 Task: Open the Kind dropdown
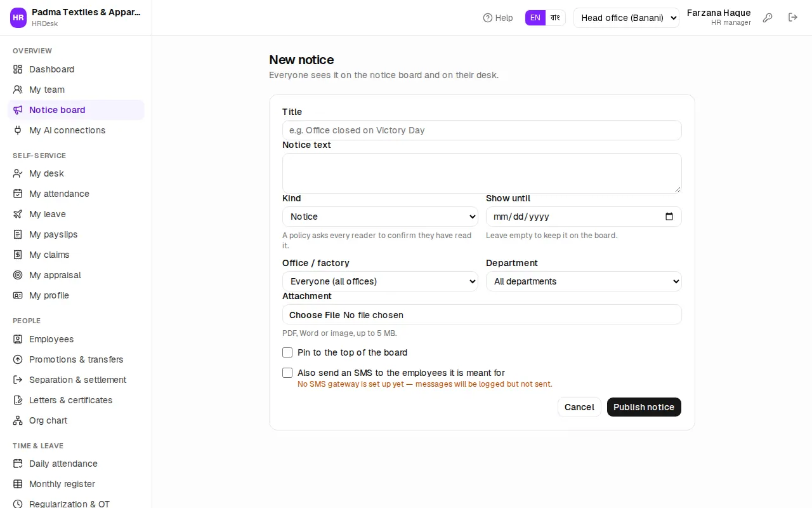(x=380, y=217)
